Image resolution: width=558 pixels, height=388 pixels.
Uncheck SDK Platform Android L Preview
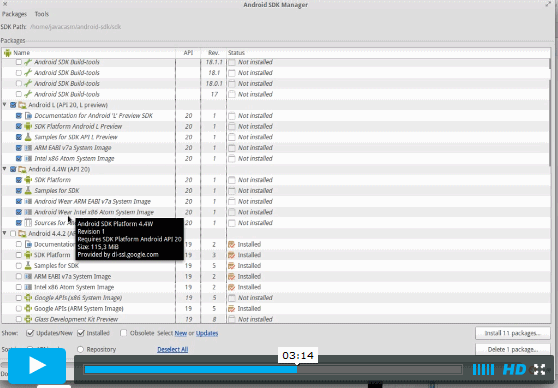(x=19, y=126)
